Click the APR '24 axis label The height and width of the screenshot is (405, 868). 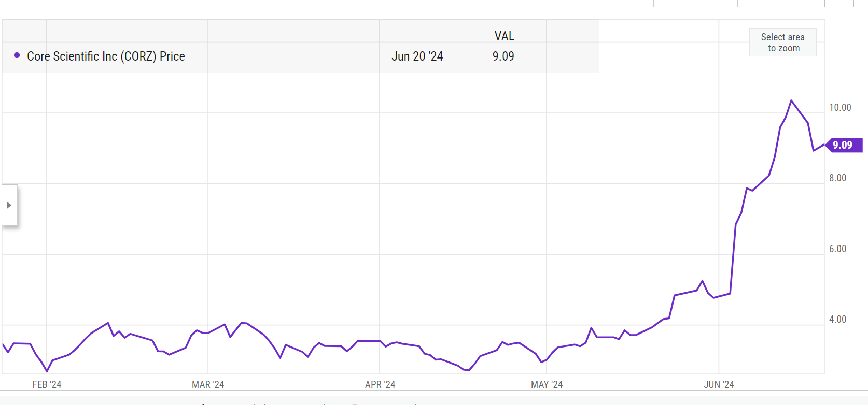(x=380, y=385)
